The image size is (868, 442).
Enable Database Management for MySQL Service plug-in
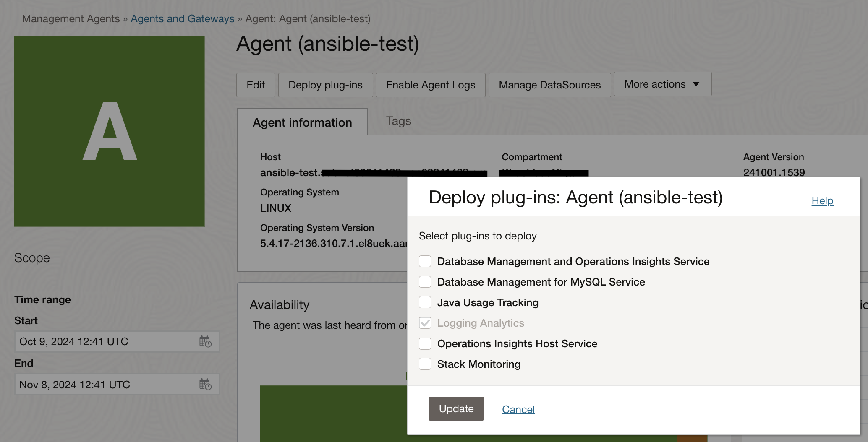[425, 282]
